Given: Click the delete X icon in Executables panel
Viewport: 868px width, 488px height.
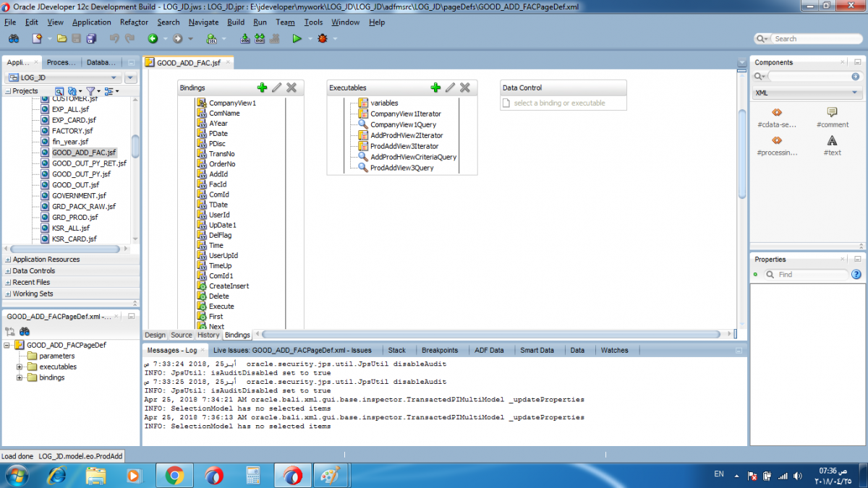Looking at the screenshot, I should (x=465, y=87).
